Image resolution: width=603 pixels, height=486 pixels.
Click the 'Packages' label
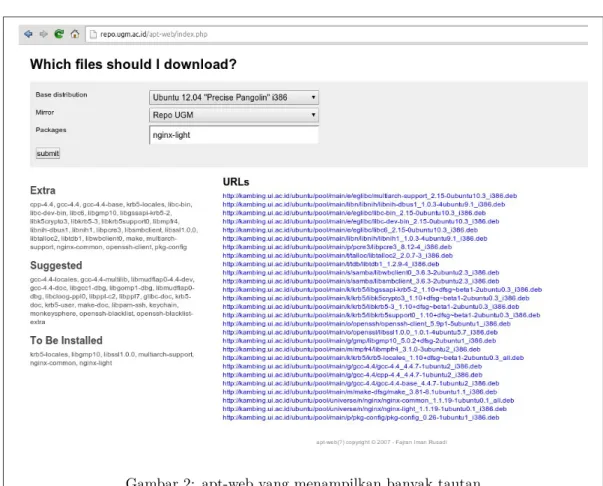point(51,130)
